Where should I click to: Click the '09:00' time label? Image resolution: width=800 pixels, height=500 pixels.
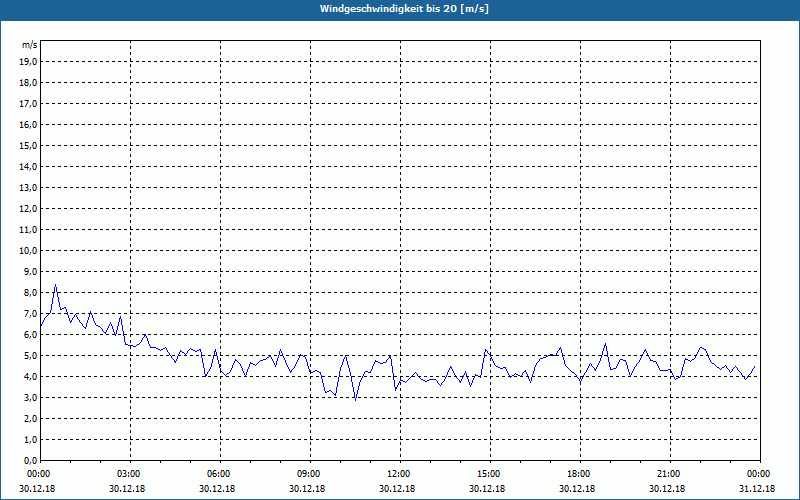click(310, 474)
